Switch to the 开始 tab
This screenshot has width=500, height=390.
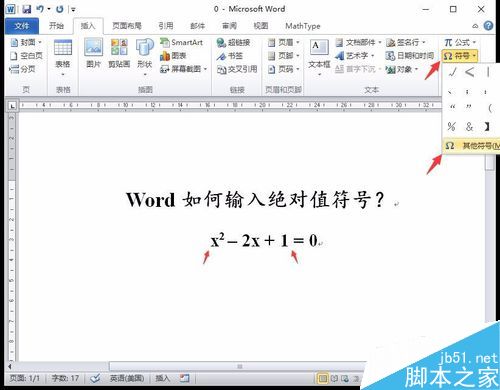56,26
